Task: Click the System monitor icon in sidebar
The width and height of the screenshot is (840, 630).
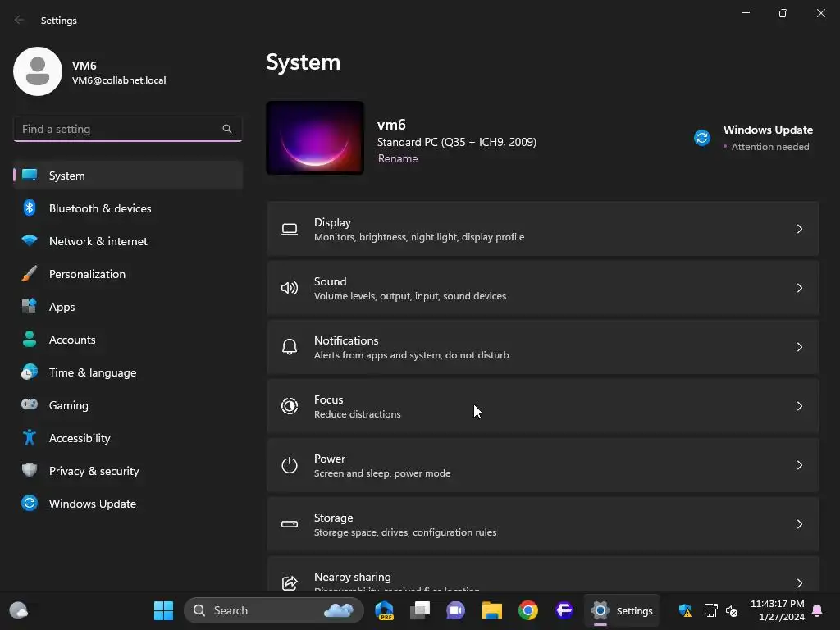Action: 30,175
